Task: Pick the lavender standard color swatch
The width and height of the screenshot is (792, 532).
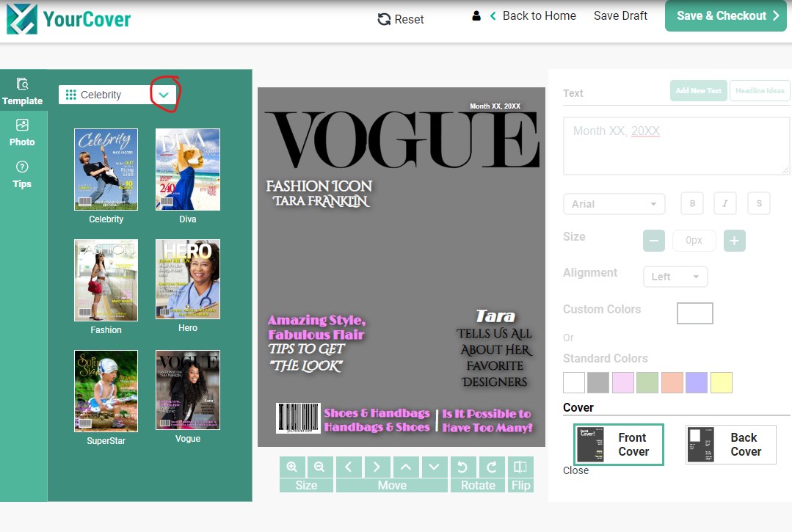Action: (697, 382)
